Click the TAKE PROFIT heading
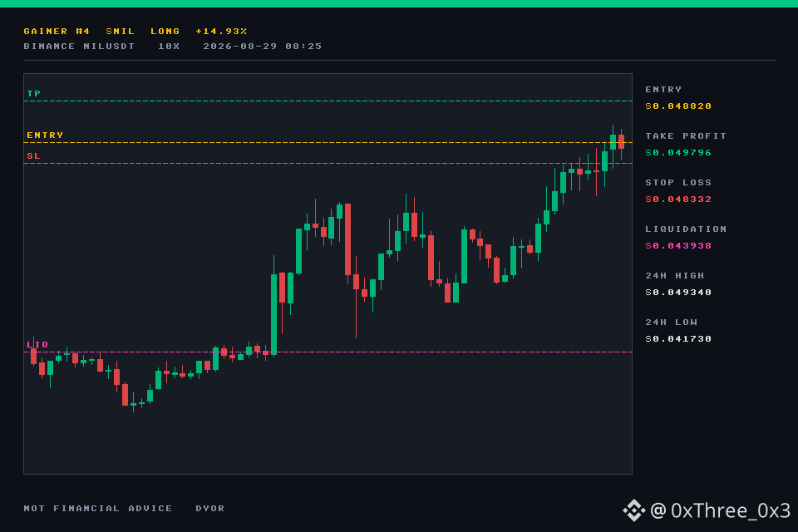Viewport: 798px width, 532px height. pyautogui.click(x=686, y=136)
